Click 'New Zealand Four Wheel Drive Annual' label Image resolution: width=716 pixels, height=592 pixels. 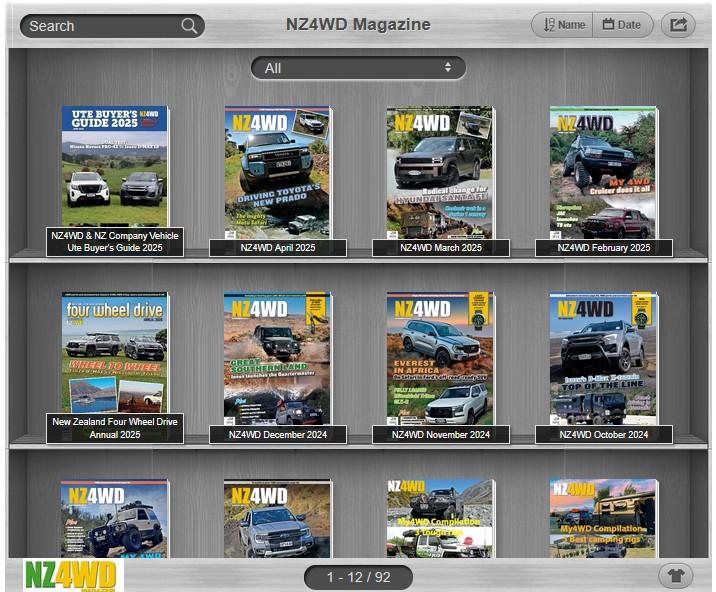point(115,428)
